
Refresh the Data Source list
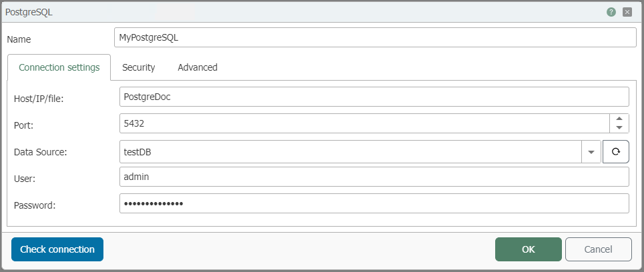point(616,152)
